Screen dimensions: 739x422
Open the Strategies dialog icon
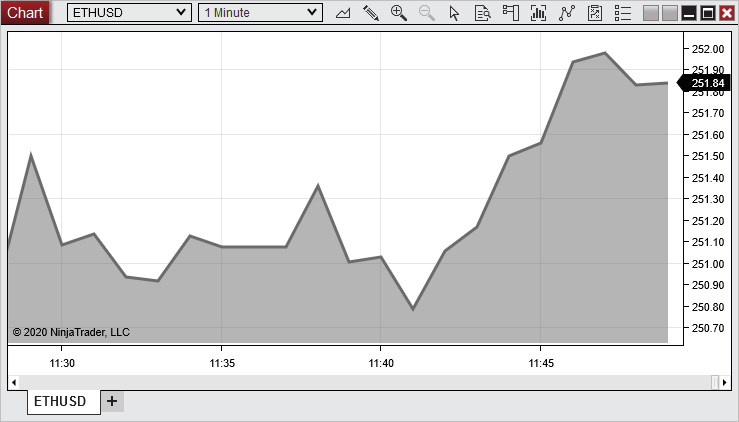click(x=567, y=13)
